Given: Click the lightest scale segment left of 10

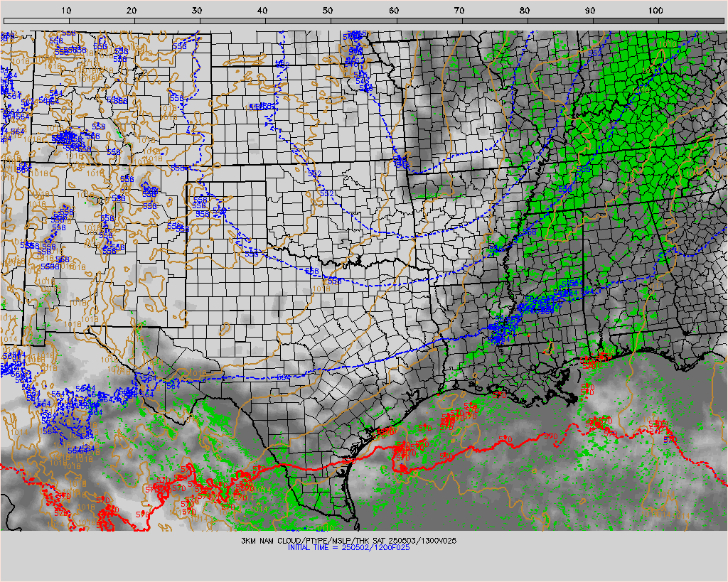Looking at the screenshot, I should click(37, 21).
